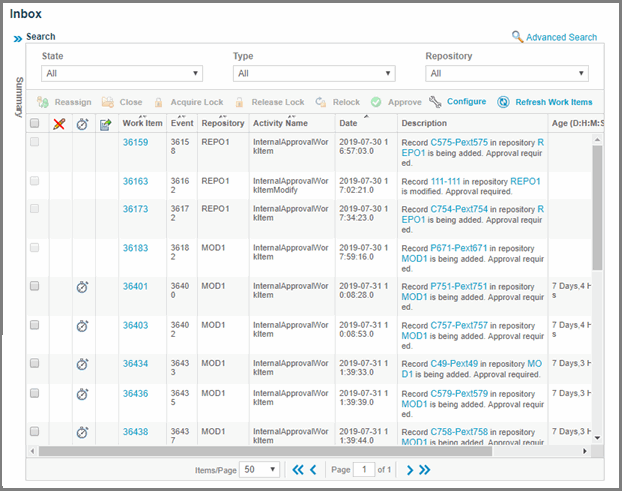Image resolution: width=622 pixels, height=491 pixels.
Task: Open work item 36159 link
Action: point(135,142)
